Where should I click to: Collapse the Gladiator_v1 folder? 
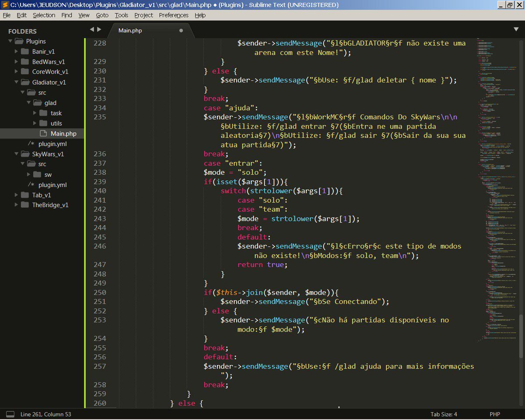click(x=17, y=82)
